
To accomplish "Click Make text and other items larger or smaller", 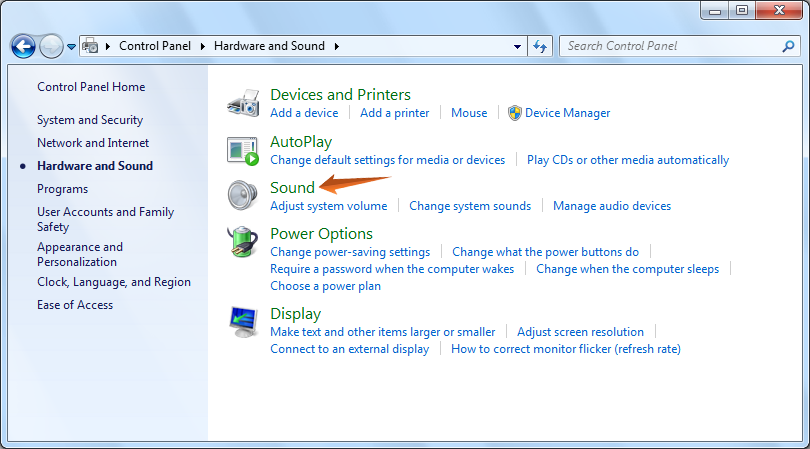I will pyautogui.click(x=383, y=332).
